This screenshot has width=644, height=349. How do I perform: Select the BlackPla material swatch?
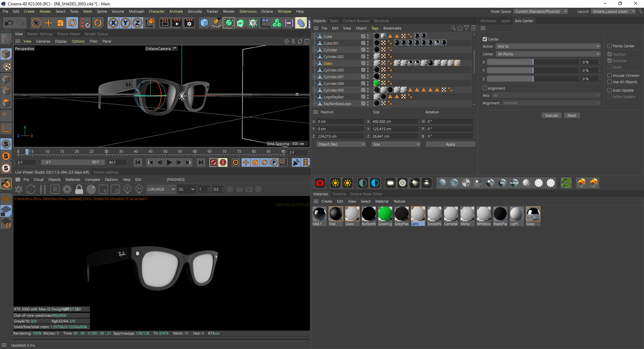click(x=500, y=216)
